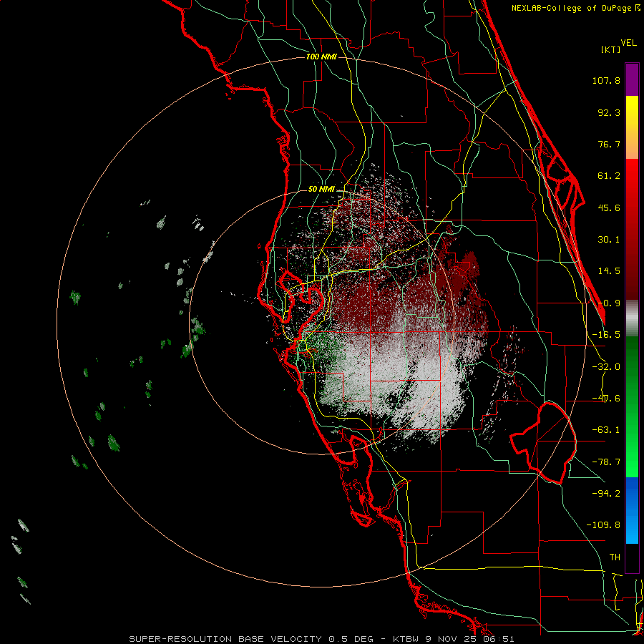Image resolution: width=644 pixels, height=644 pixels.
Task: Click the -16.5 velocity scale value
Action: pyautogui.click(x=606, y=335)
